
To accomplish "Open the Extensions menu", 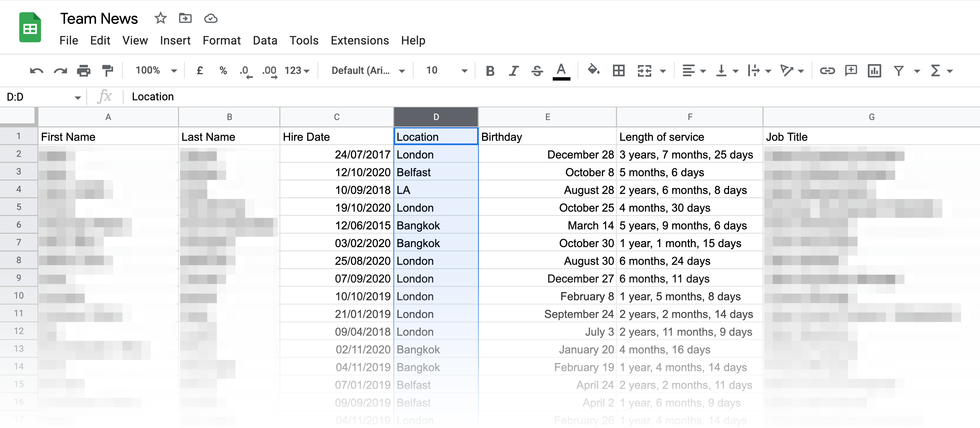I will coord(359,40).
